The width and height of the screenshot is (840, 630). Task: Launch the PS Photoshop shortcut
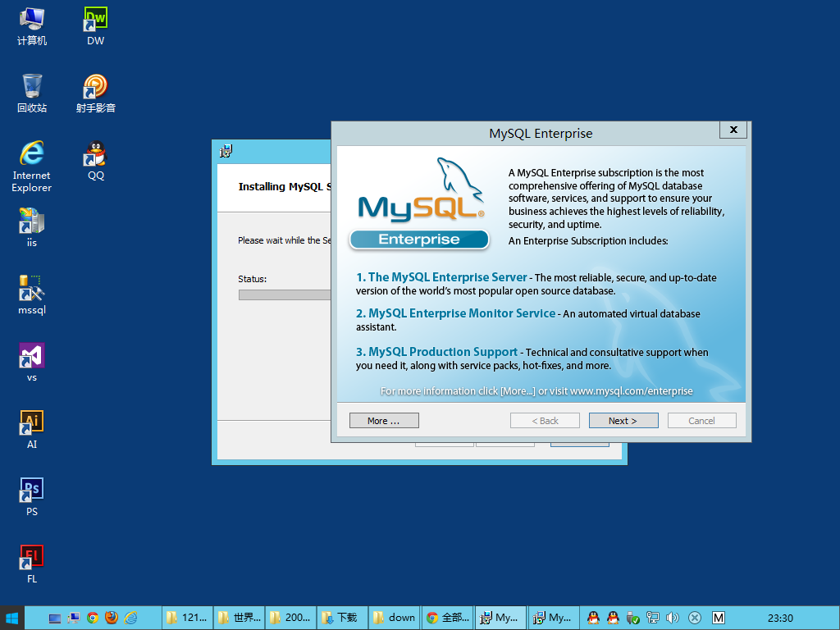pyautogui.click(x=32, y=497)
